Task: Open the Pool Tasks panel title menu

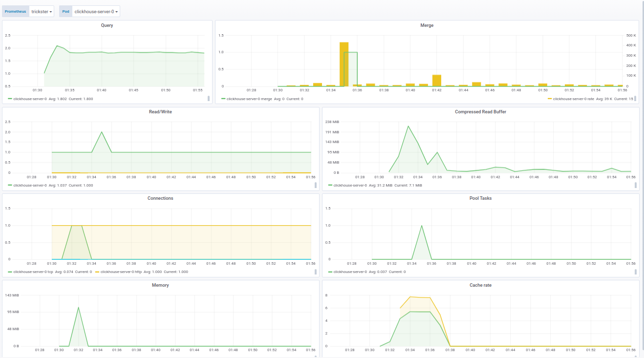Action: coord(480,198)
